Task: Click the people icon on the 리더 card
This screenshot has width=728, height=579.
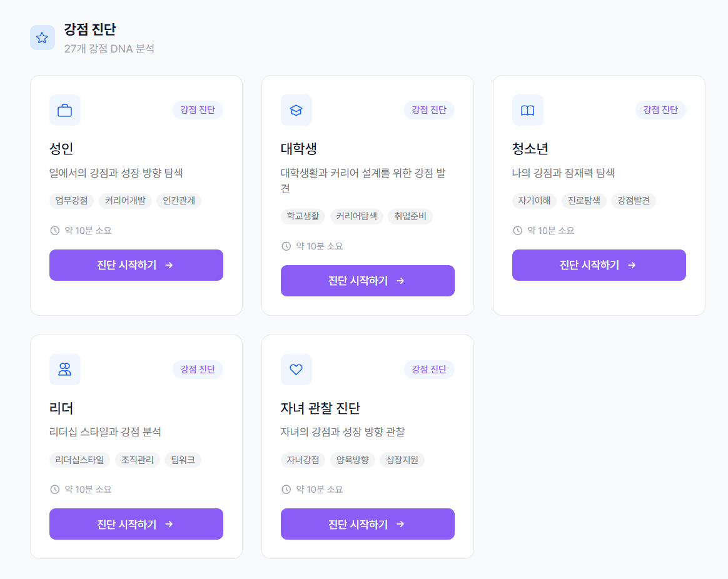Action: pyautogui.click(x=64, y=369)
